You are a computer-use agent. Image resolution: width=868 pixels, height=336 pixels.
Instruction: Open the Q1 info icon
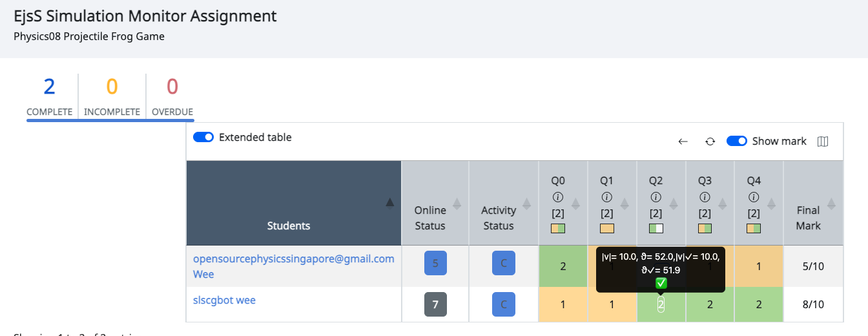(607, 197)
